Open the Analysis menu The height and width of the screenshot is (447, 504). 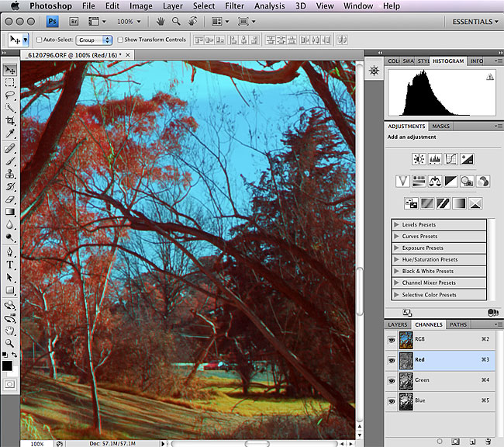(269, 5)
